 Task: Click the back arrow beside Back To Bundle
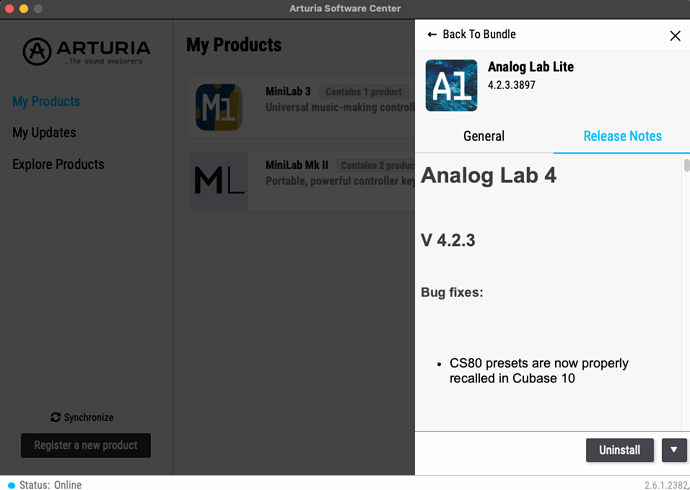pyautogui.click(x=432, y=34)
